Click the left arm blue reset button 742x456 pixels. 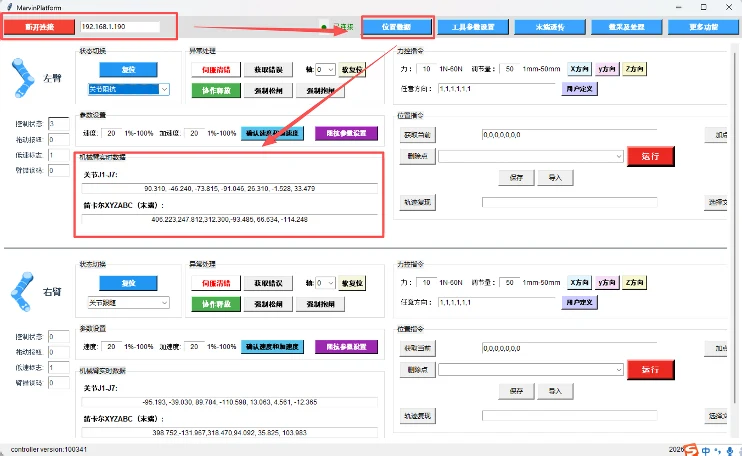pos(128,70)
